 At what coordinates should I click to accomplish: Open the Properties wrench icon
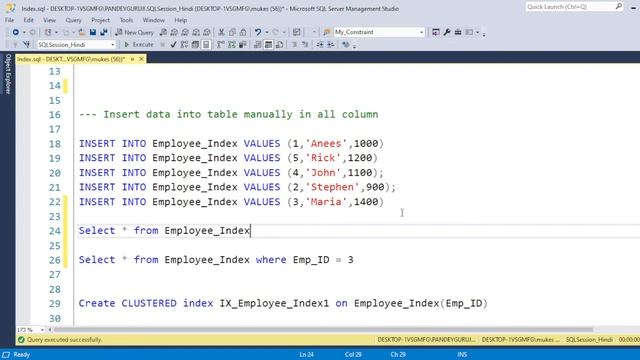(447, 32)
